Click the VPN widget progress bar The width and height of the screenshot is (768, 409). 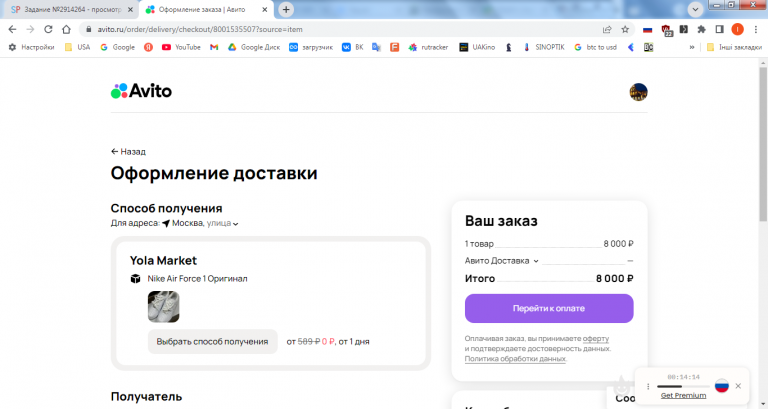(683, 386)
